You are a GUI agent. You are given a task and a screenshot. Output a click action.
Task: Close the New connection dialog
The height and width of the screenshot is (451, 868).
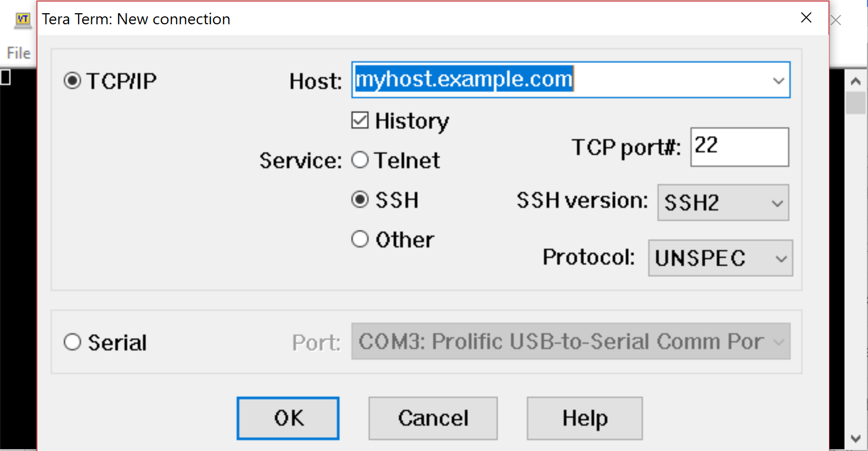coord(806,18)
